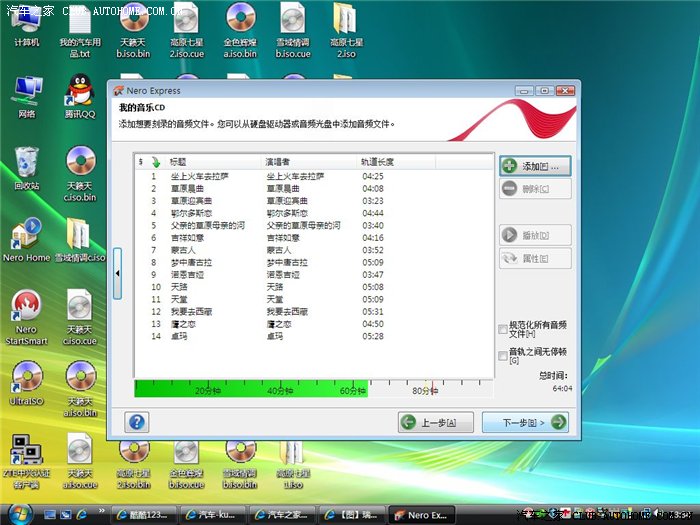Proceed with 下一步 button
This screenshot has width=700, height=525.
tap(525, 422)
